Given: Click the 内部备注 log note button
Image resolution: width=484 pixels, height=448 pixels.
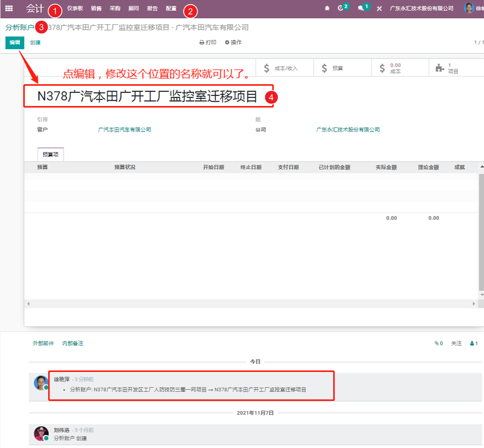Looking at the screenshot, I should tap(73, 344).
